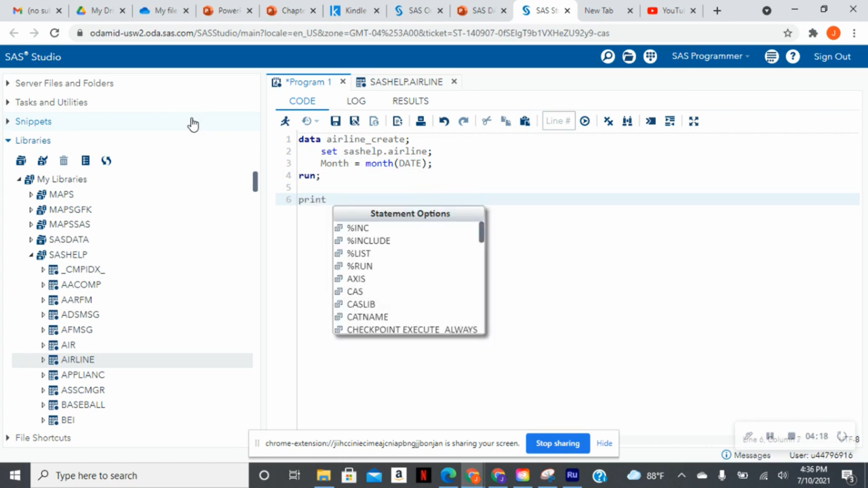The width and height of the screenshot is (868, 488).
Task: Open the SASHELP.AIRLINE tab
Action: [406, 81]
